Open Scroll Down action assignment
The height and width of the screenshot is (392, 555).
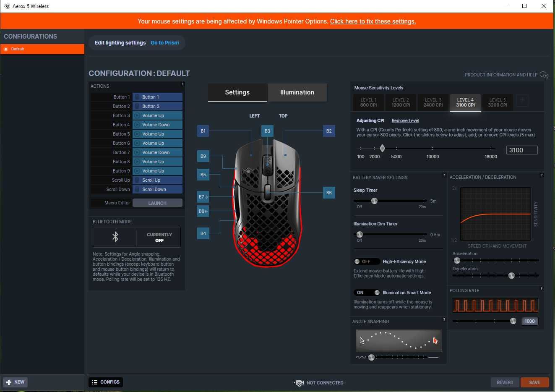tap(157, 189)
